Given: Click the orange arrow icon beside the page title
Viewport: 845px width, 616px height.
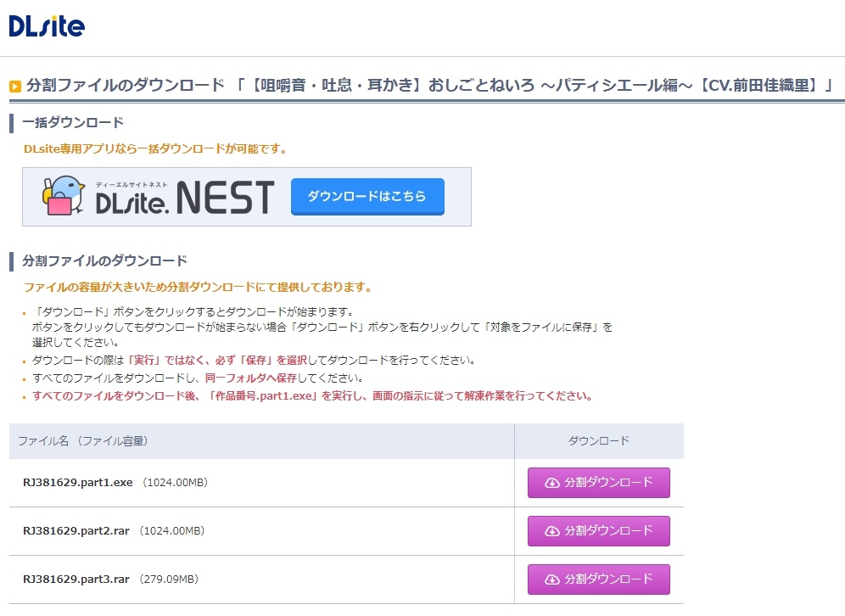Looking at the screenshot, I should tap(15, 86).
